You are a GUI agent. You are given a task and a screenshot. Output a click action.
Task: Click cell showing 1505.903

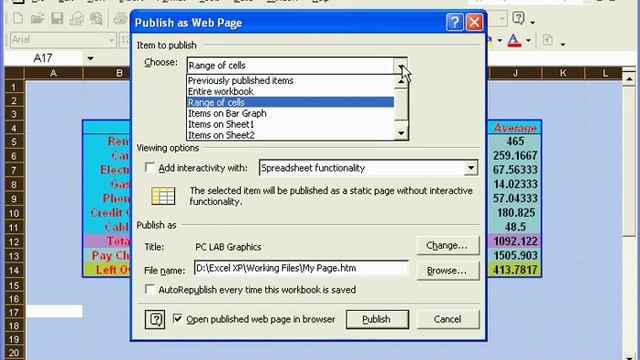pos(515,256)
